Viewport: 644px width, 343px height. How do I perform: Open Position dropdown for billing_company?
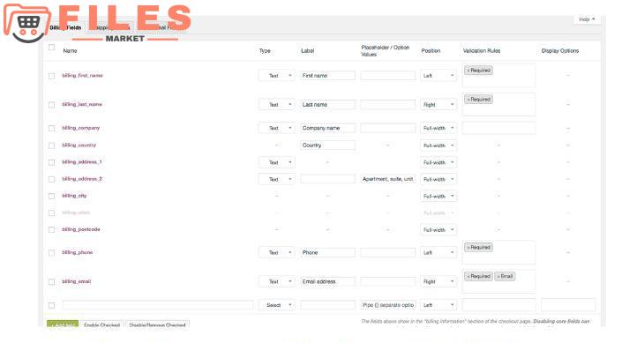click(438, 128)
